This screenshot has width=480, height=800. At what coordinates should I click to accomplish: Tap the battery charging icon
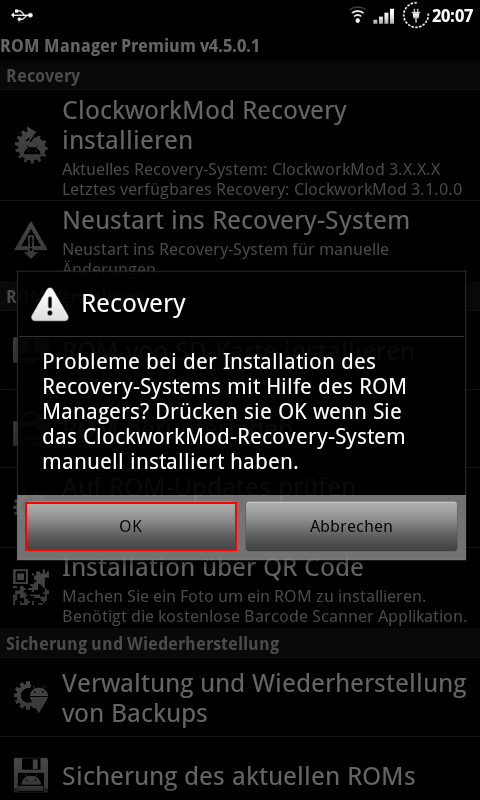pyautogui.click(x=415, y=16)
